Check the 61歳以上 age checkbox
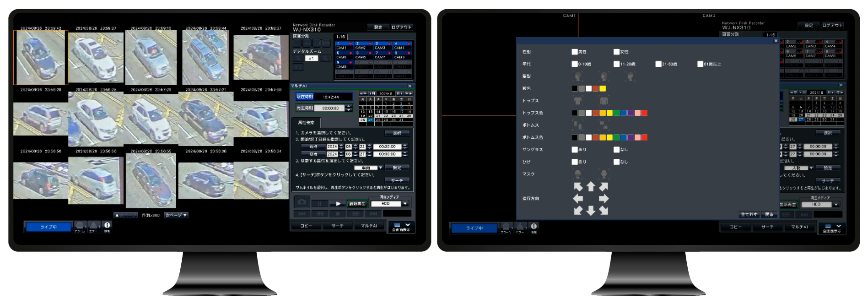Viewport: 868px width, 304px height. click(x=700, y=64)
